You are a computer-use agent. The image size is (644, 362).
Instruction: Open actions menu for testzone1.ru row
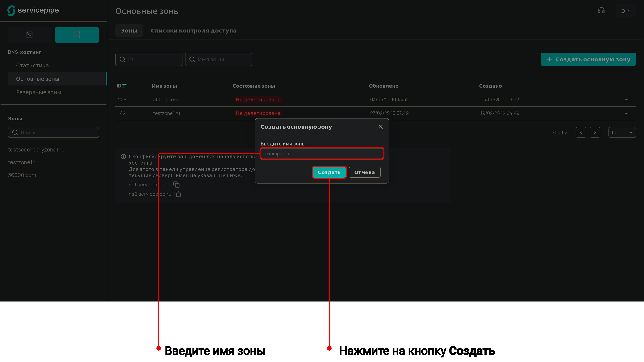pos(626,113)
